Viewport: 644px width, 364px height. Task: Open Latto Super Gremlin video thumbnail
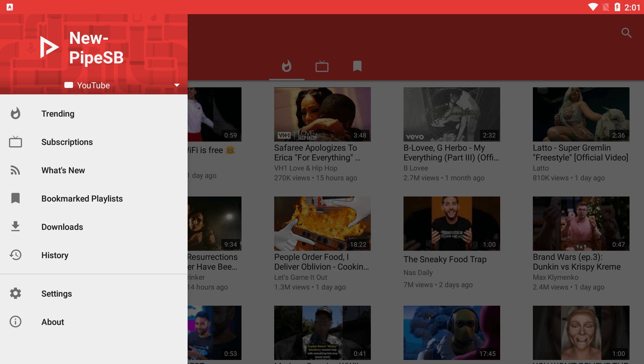pos(581,114)
